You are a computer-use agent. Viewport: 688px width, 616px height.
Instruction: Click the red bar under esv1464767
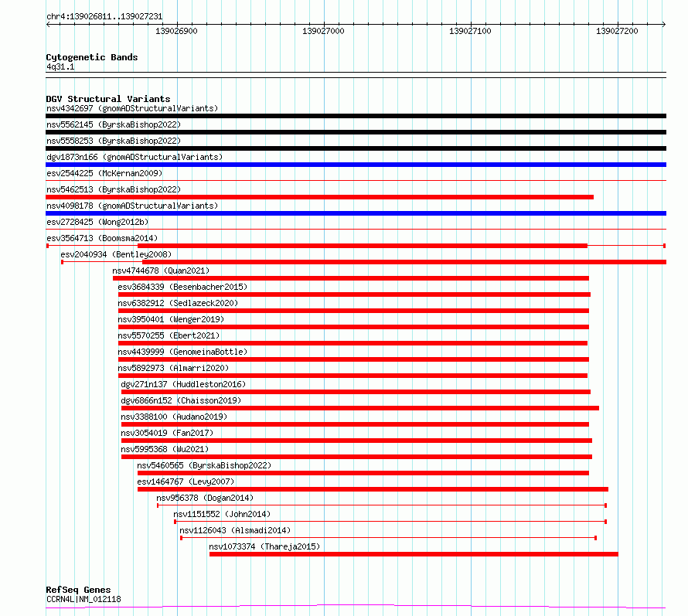coord(373,489)
